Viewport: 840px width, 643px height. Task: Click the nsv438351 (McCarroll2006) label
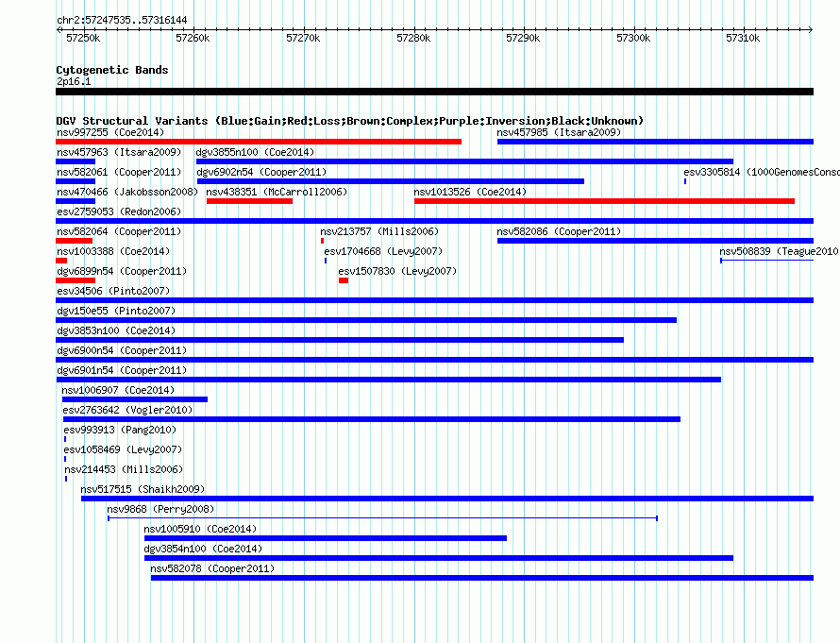click(277, 192)
